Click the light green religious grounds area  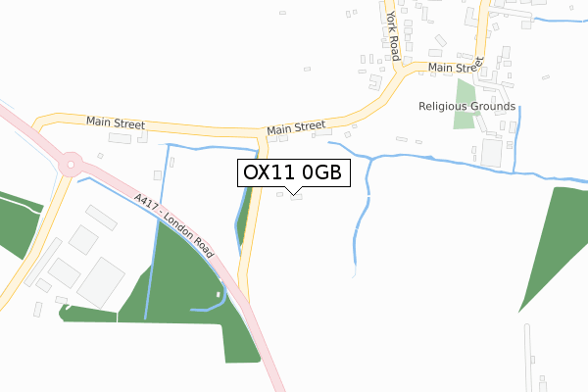click(465, 104)
